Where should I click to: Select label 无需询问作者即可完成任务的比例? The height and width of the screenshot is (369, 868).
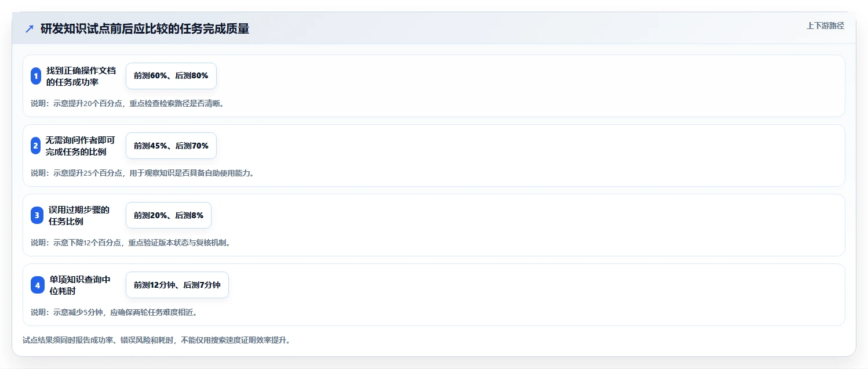(81, 146)
